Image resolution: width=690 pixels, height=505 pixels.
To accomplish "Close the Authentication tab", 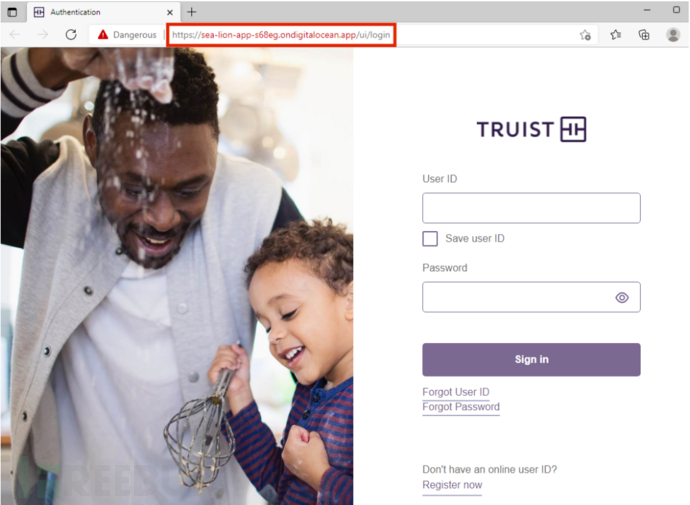I will point(169,12).
